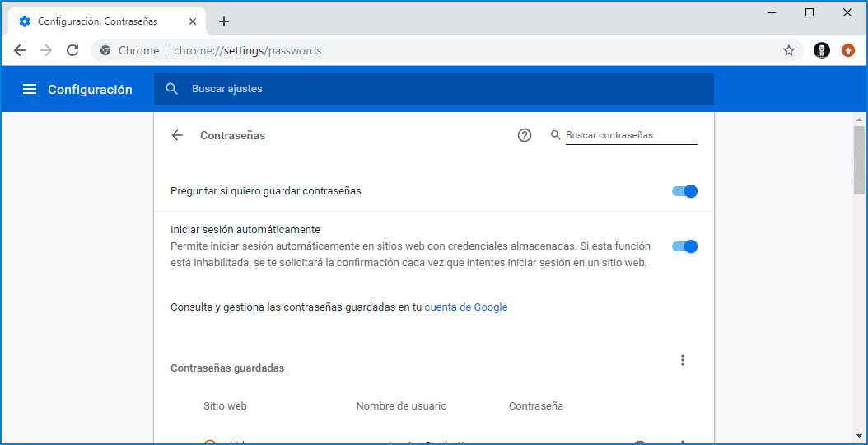The image size is (868, 445).
Task: Click the browser reload button
Action: point(72,50)
